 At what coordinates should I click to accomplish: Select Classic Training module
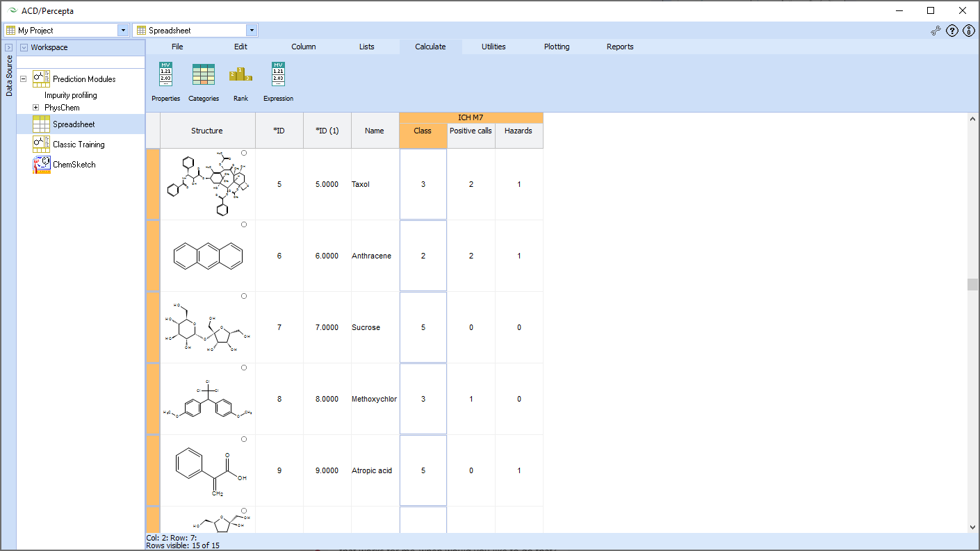pos(79,145)
